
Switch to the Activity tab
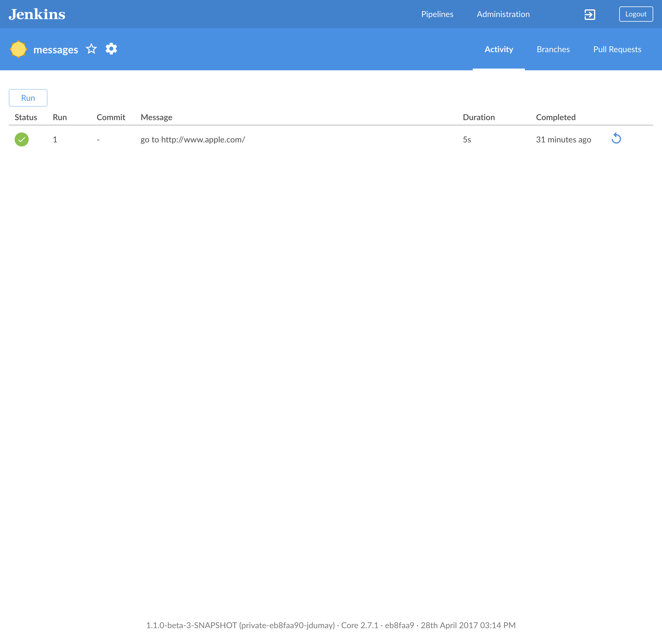pos(498,50)
